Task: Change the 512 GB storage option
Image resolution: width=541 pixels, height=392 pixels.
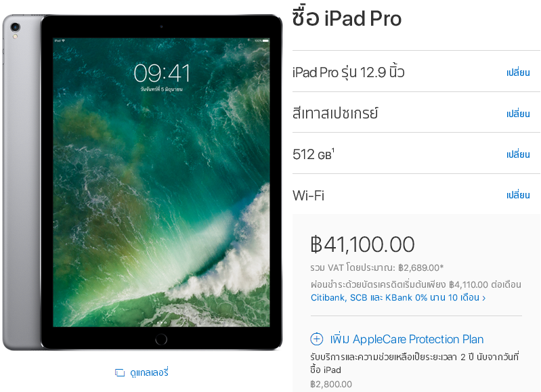Action: (x=518, y=154)
